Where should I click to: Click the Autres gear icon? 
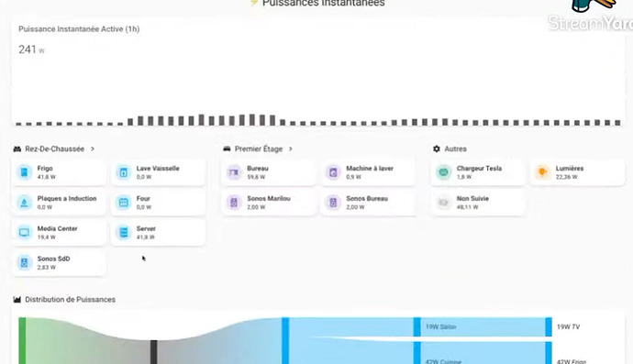click(x=437, y=149)
